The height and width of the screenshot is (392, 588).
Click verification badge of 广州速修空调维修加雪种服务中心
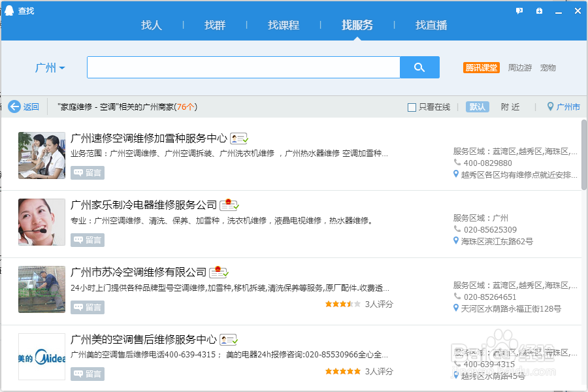239,139
